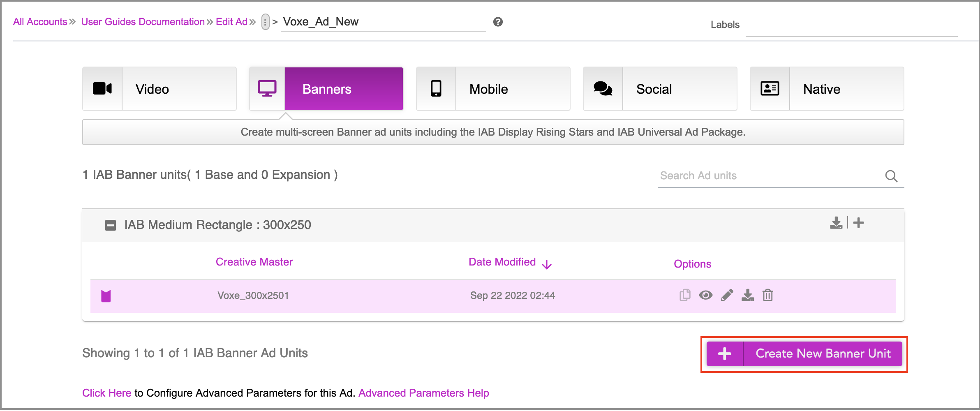Click the help question mark icon
The width and height of the screenshot is (980, 411).
coord(498,22)
